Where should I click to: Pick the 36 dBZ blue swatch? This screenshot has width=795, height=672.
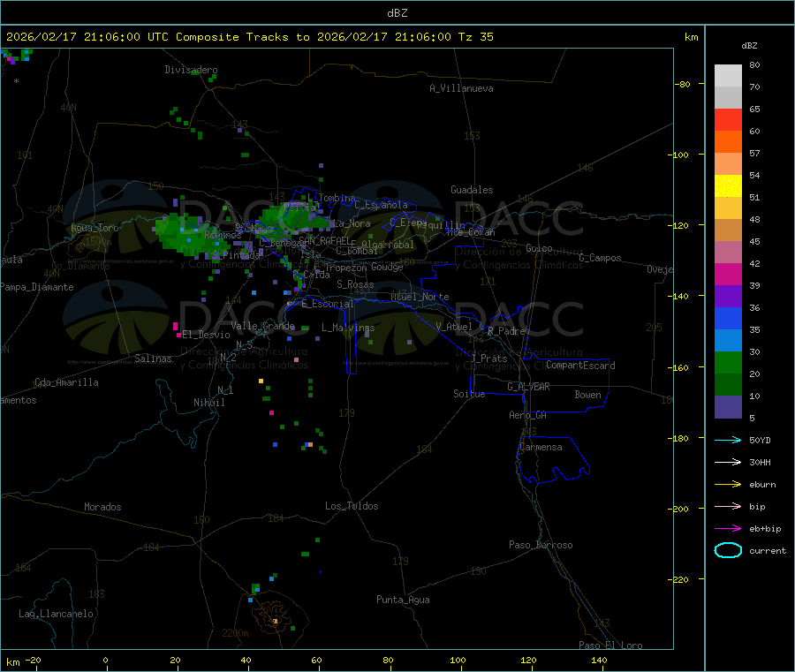click(728, 318)
